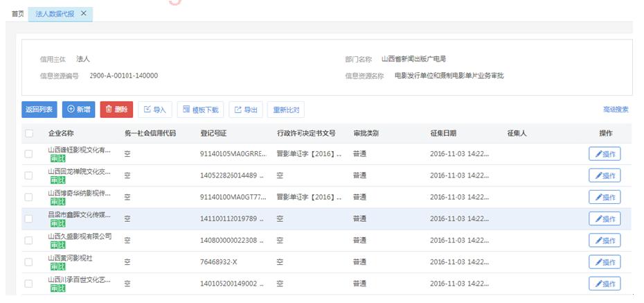Toggle the select-all checkbox in table header
The image size is (644, 303).
tap(28, 133)
